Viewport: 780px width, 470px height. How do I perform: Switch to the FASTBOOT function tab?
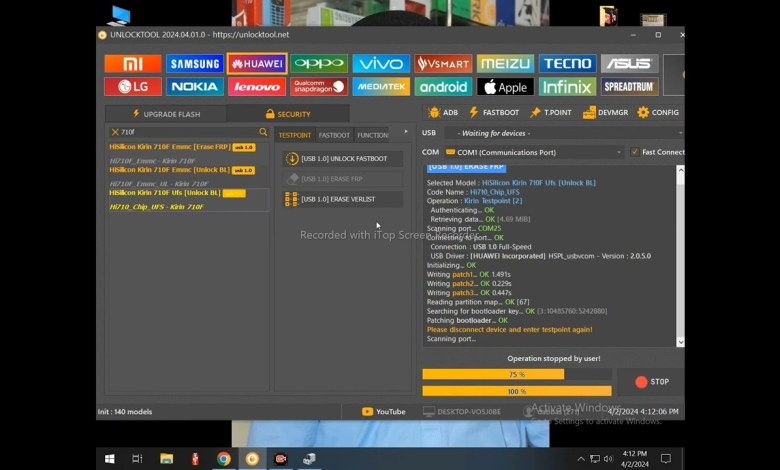pyautogui.click(x=334, y=135)
